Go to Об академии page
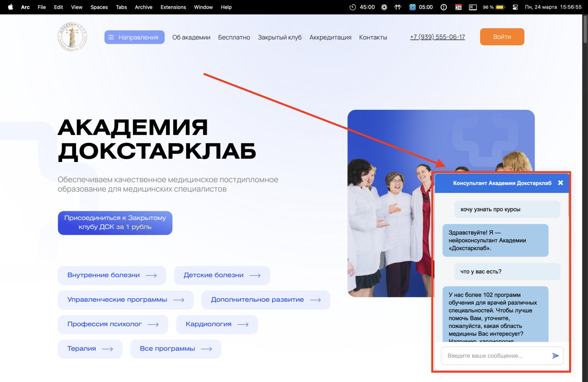The height and width of the screenshot is (382, 588). pyautogui.click(x=191, y=37)
